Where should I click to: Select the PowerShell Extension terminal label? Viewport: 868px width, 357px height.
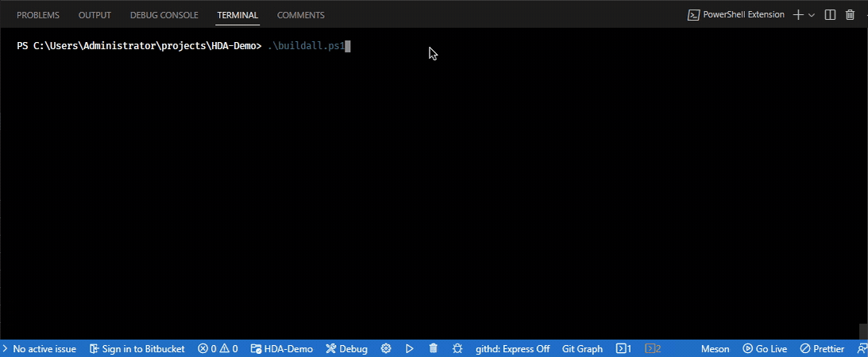point(735,15)
